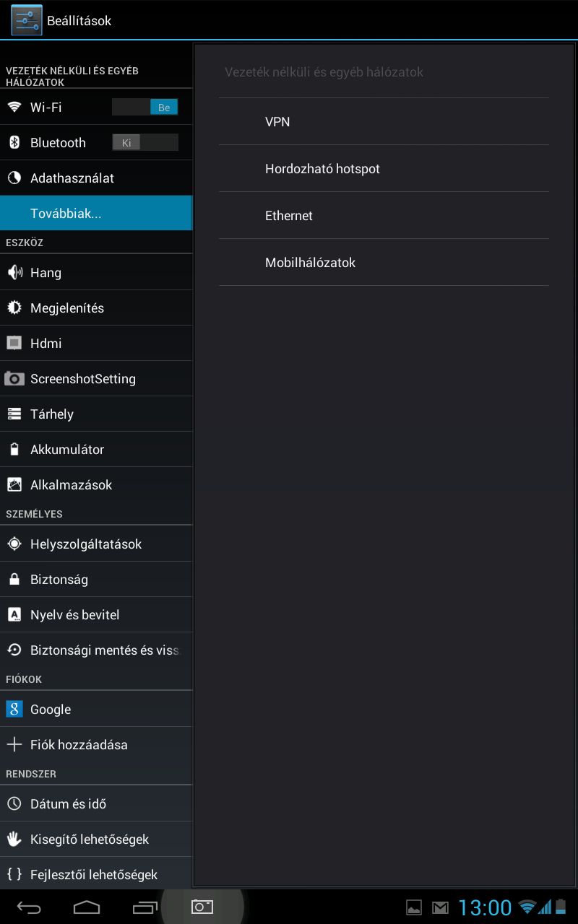This screenshot has width=578, height=924.
Task: Tap Fiók hozzáadása to add account
Action: click(x=79, y=744)
